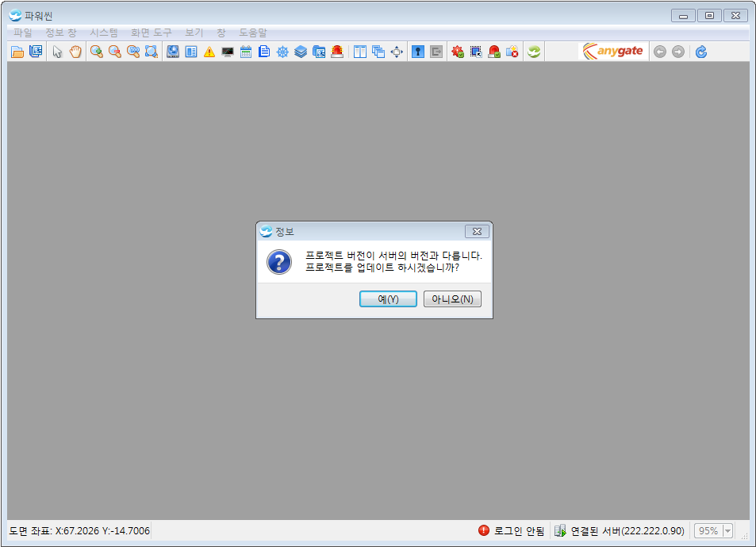
Task: Open the 창 menu
Action: 221,33
